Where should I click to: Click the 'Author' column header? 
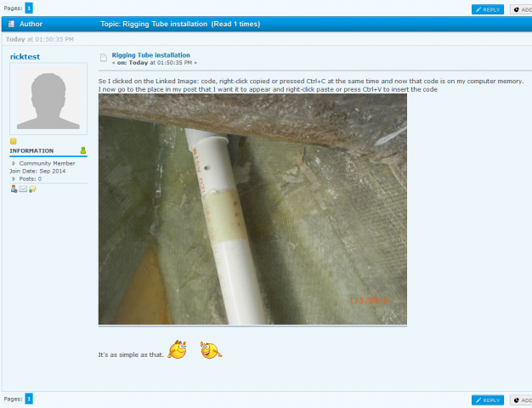pyautogui.click(x=31, y=24)
